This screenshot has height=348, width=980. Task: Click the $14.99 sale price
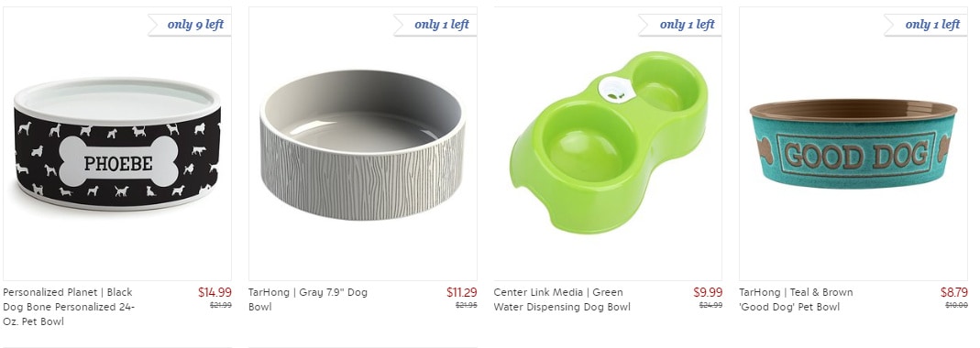click(x=215, y=292)
